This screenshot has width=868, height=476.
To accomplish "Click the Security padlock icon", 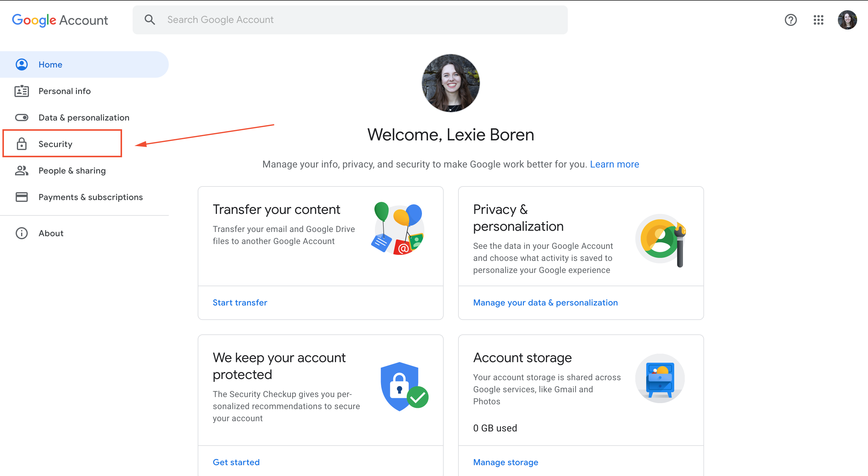I will 22,144.
